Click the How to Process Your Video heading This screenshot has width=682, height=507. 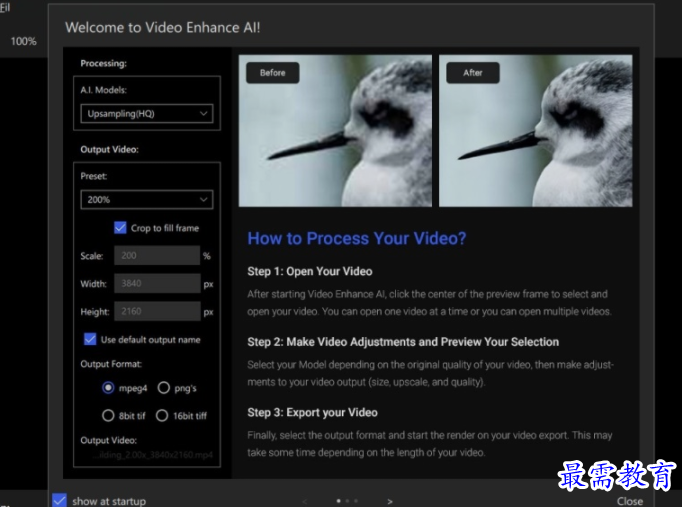pos(357,238)
